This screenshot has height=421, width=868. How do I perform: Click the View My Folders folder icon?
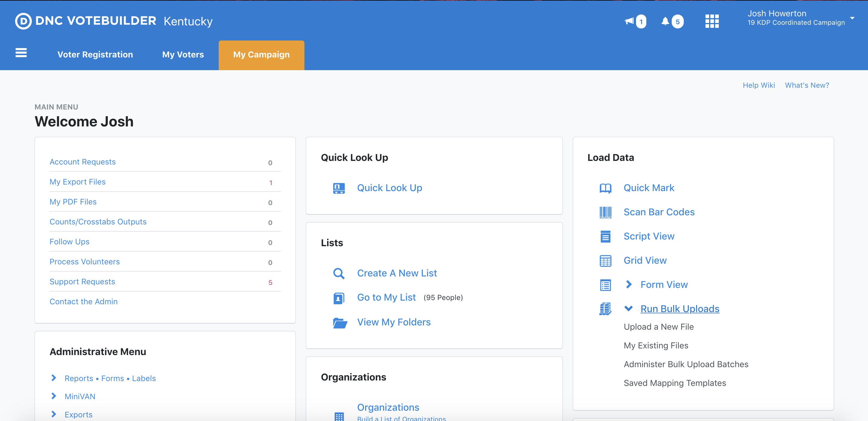point(340,322)
